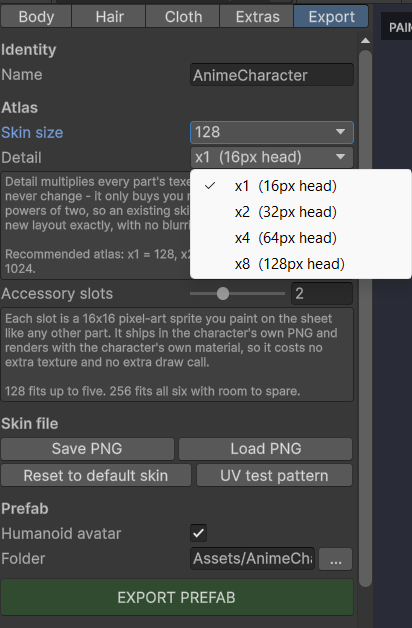Click the Name input field
The height and width of the screenshot is (628, 412).
[x=272, y=75]
